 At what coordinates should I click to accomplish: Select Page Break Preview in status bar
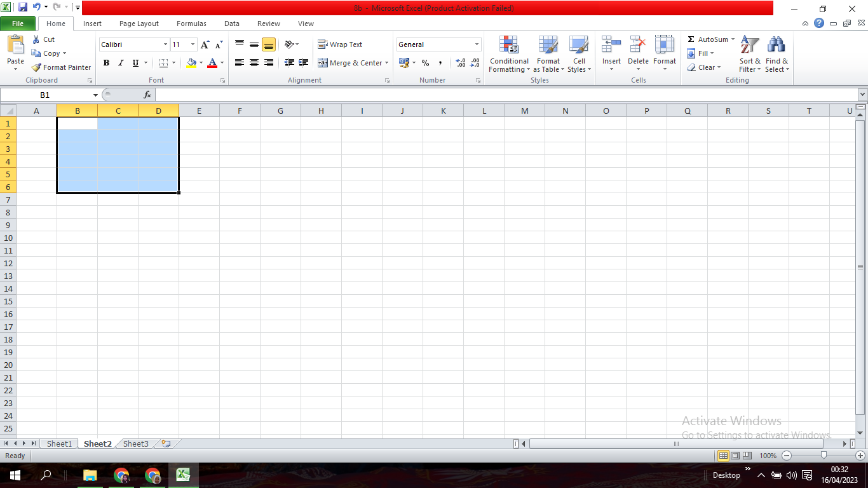[x=747, y=456]
